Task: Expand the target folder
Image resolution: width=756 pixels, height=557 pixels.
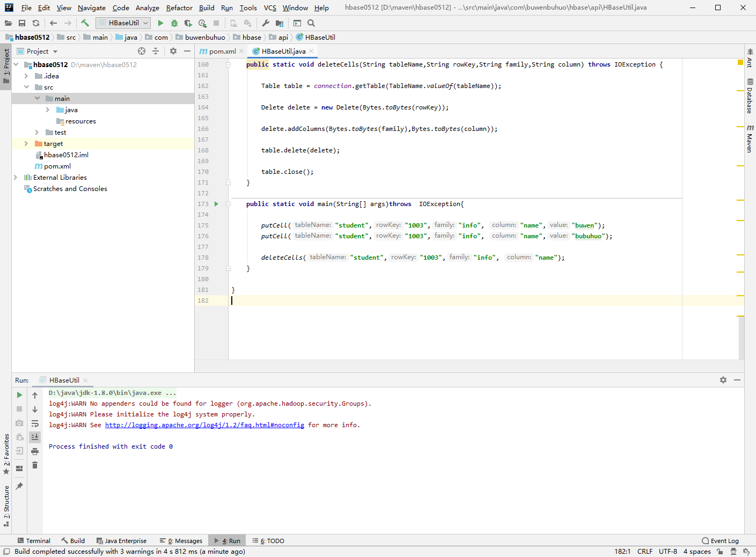Action: 26,143
